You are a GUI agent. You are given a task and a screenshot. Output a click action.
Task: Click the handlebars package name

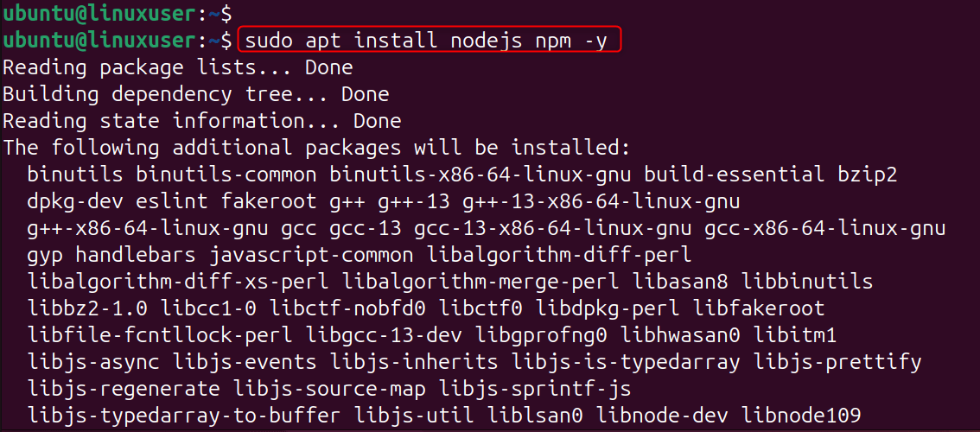pos(135,255)
